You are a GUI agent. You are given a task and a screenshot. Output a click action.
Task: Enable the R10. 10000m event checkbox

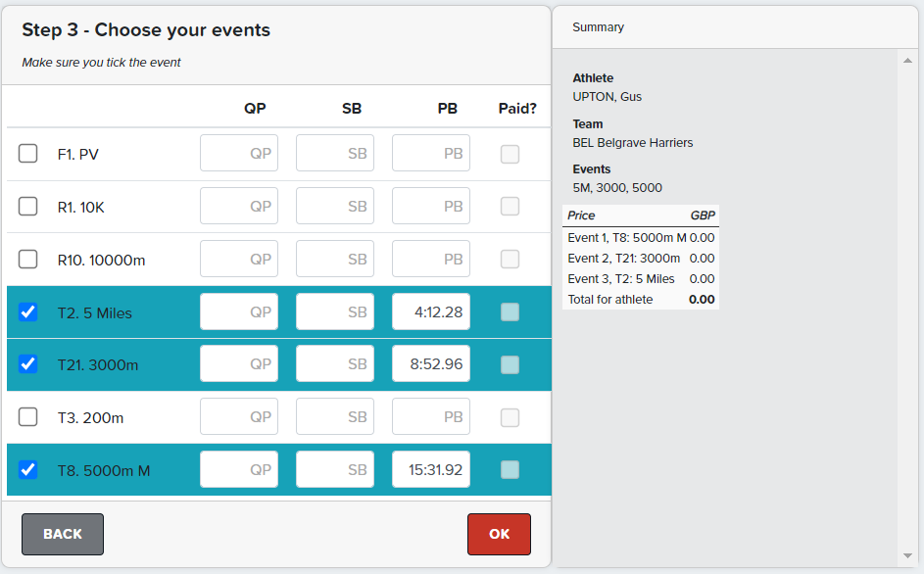(28, 260)
